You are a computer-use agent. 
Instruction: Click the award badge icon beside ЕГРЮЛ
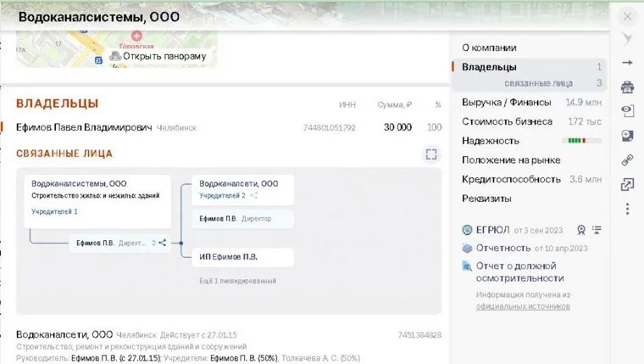click(x=580, y=229)
